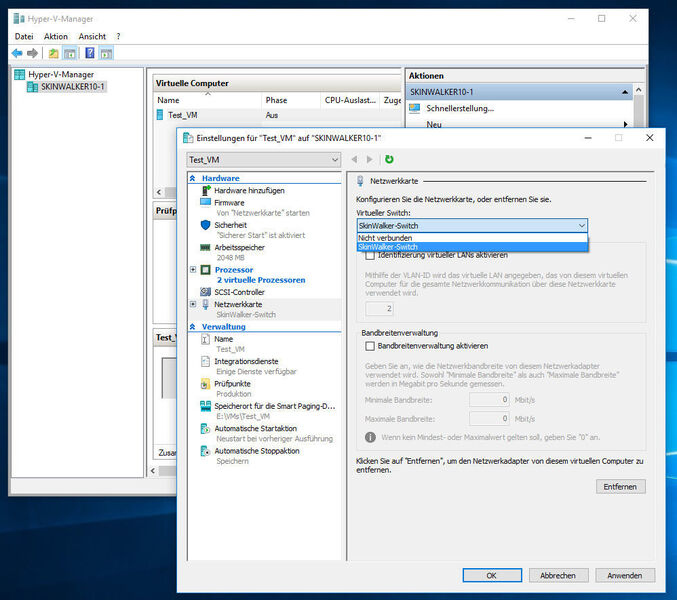The image size is (677, 600).
Task: Open Prüfpunkte settings entry
Action: point(232,384)
